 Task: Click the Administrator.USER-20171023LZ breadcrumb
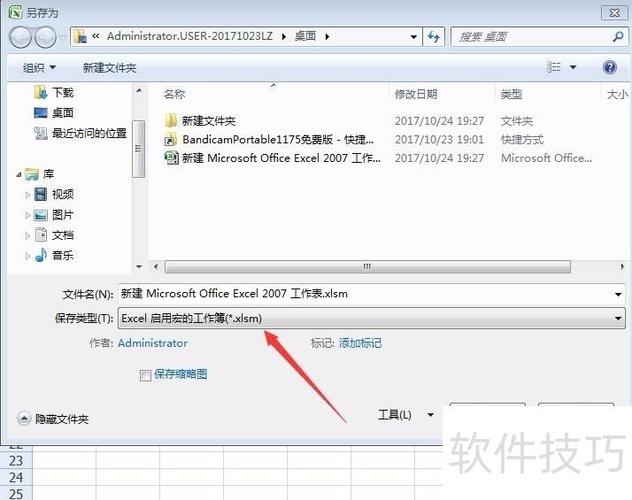point(189,36)
